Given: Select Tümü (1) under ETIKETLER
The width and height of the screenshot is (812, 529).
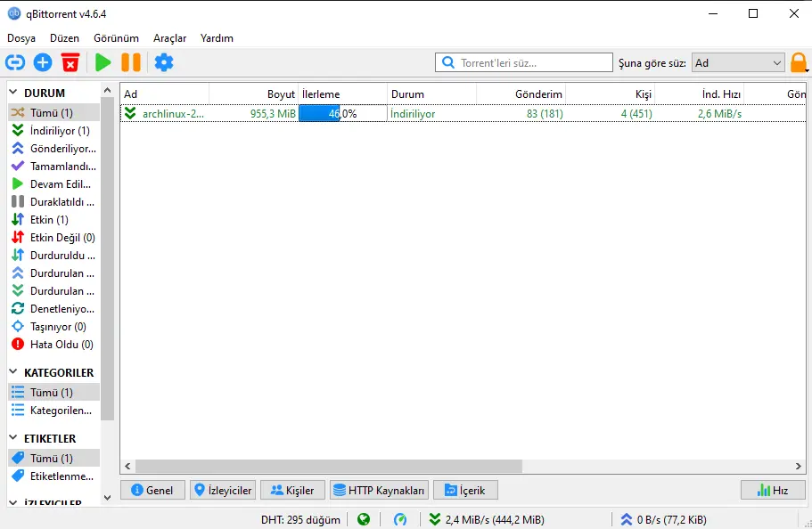Looking at the screenshot, I should (53, 458).
